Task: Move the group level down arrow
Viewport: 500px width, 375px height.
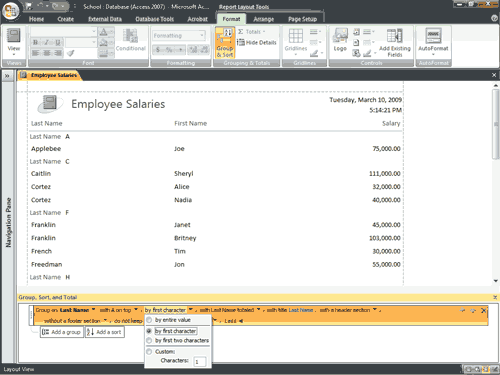Action: click(473, 310)
